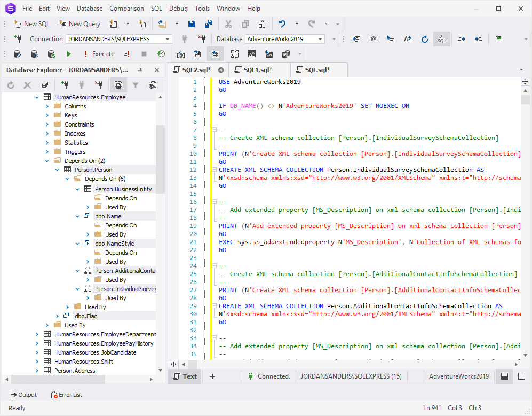Image resolution: width=532 pixels, height=416 pixels.
Task: Collapse the code fold at line 12
Action: click(x=214, y=170)
